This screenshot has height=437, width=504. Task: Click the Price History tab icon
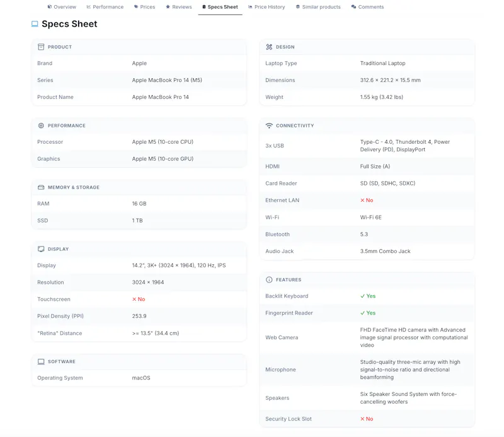(250, 6)
